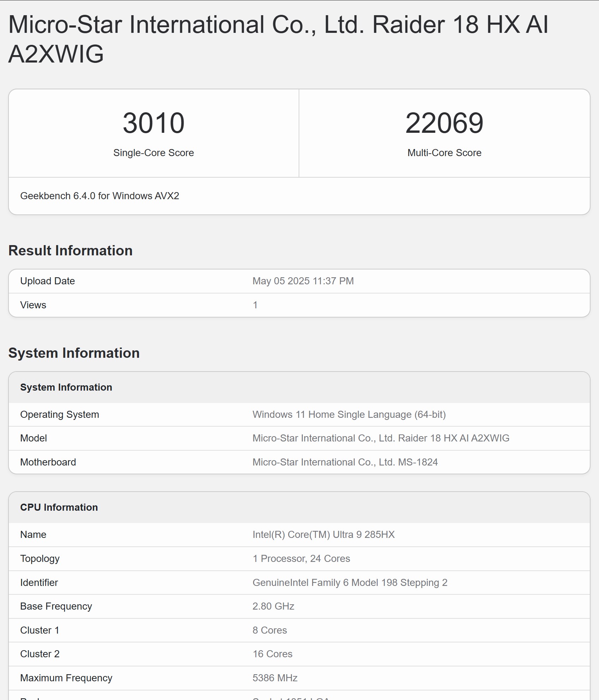Screen dimensions: 599x700
Task: Click the GenuineIntel Family 6 identifier value
Action: pos(349,582)
